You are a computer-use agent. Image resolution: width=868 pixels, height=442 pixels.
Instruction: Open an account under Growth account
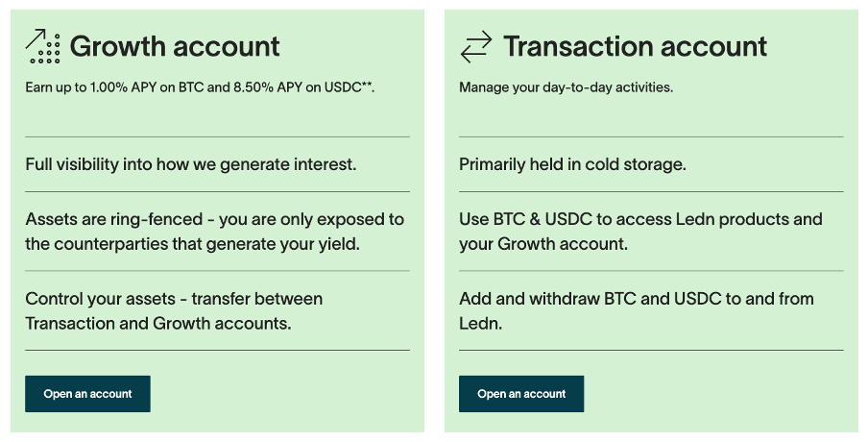tap(87, 394)
